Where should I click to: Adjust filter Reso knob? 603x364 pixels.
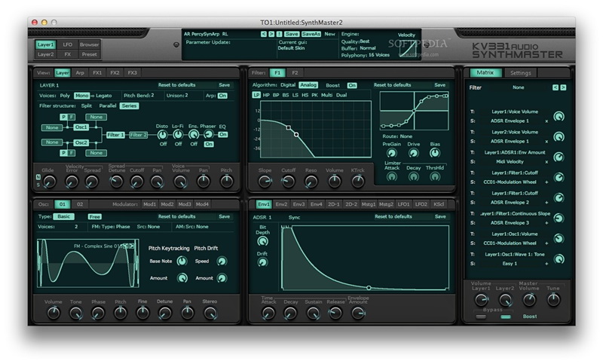[311, 182]
